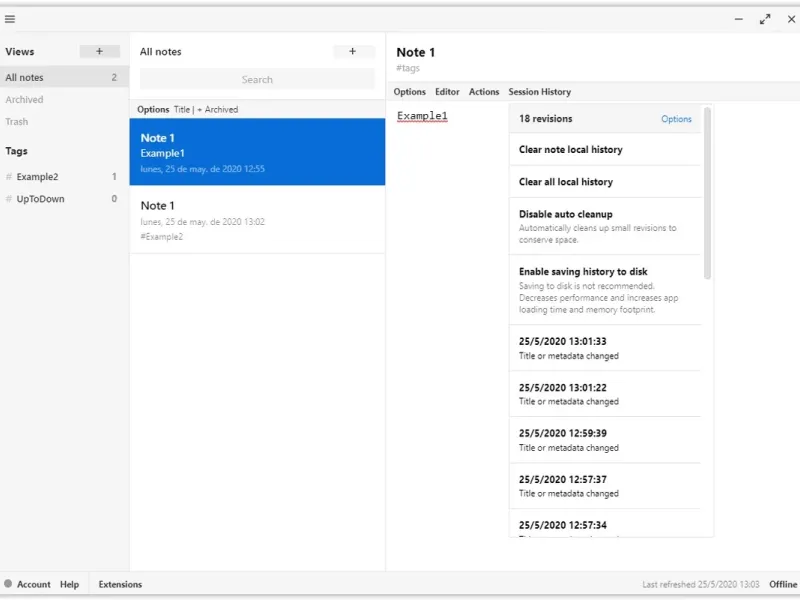Screen dimensions: 800x600
Task: Click the Title sort label in list options
Action: pos(182,109)
